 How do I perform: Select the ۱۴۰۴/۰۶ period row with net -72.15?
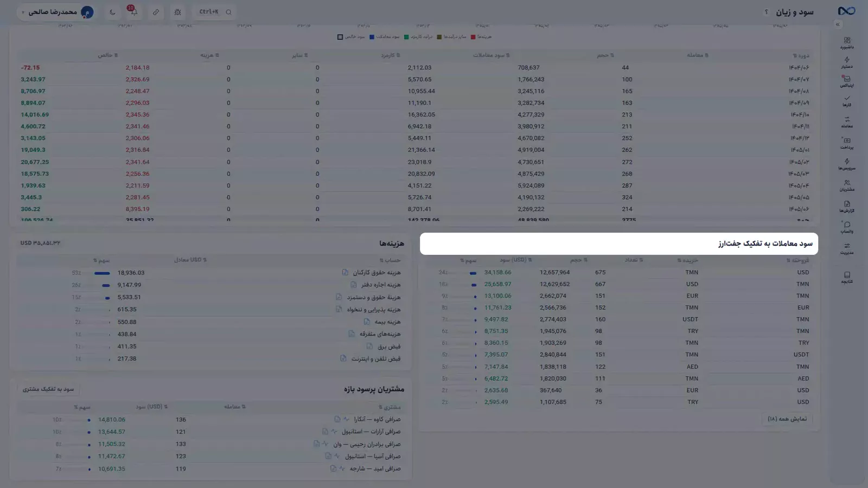(x=414, y=68)
